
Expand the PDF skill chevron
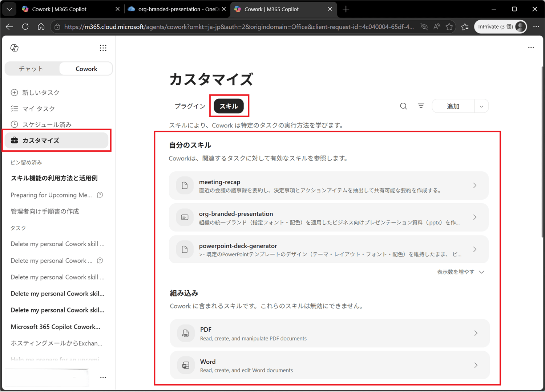pyautogui.click(x=476, y=333)
